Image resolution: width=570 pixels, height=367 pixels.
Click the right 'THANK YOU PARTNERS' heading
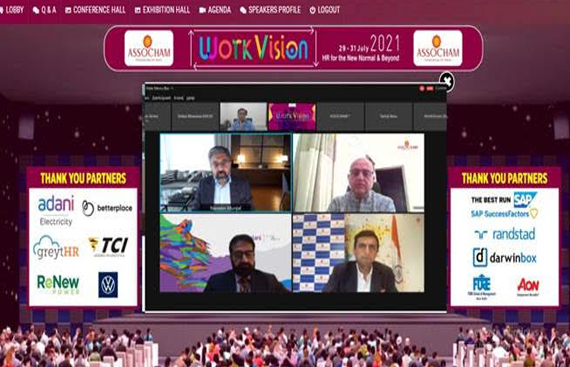pos(505,178)
